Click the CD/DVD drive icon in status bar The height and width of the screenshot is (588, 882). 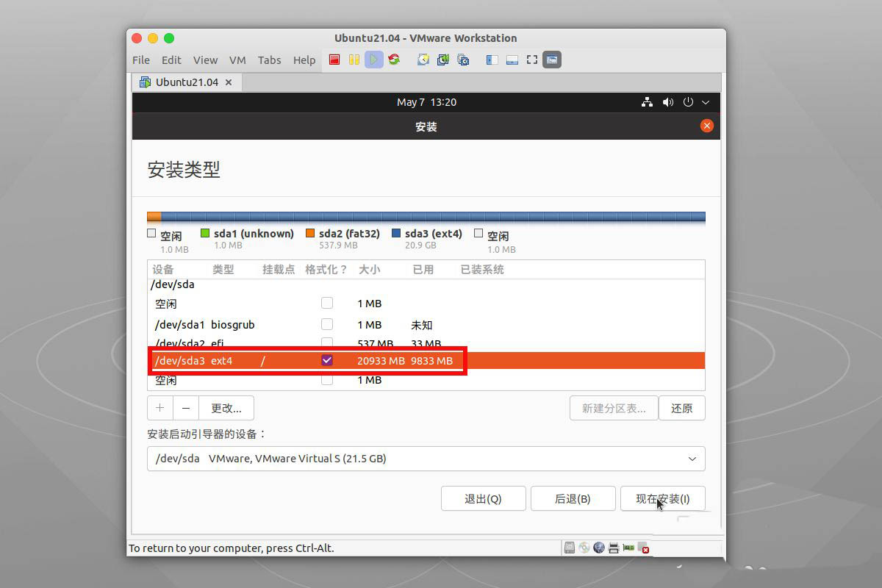pyautogui.click(x=584, y=548)
